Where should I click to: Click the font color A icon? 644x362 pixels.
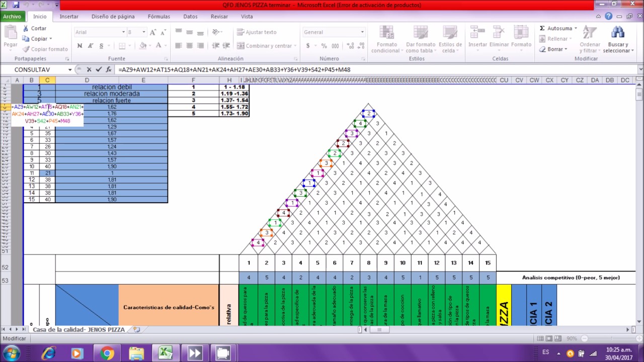(158, 46)
